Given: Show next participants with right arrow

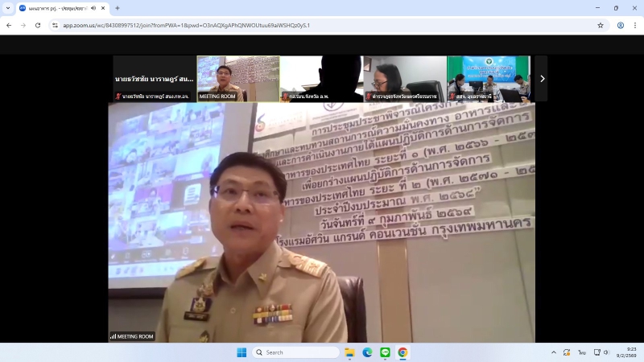Looking at the screenshot, I should [x=541, y=78].
